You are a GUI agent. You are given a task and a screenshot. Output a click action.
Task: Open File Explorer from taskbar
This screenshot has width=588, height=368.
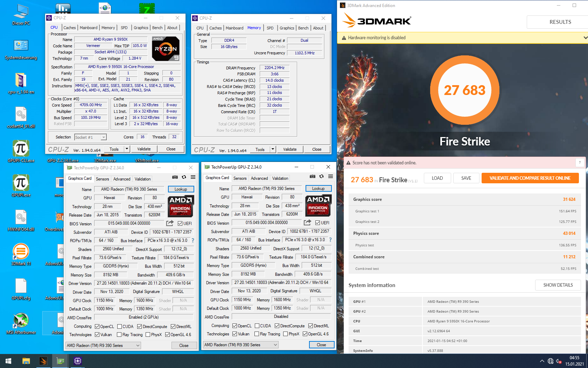click(26, 361)
